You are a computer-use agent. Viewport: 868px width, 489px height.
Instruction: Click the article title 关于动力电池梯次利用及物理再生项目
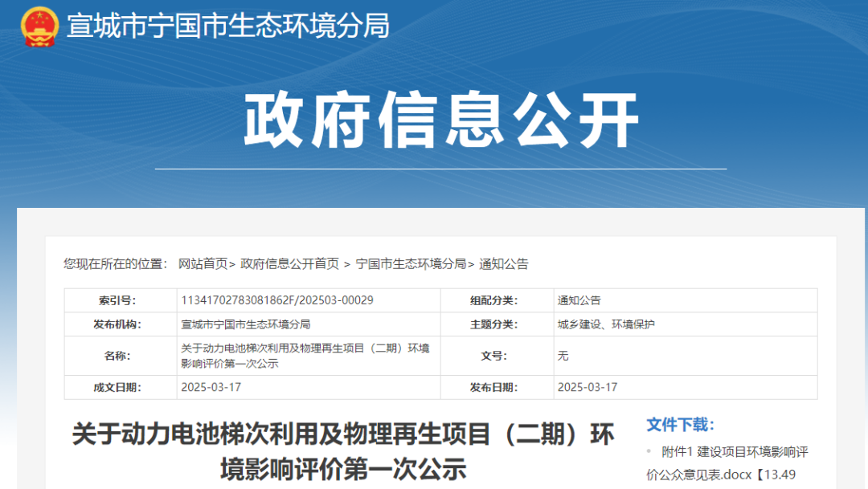pos(343,451)
